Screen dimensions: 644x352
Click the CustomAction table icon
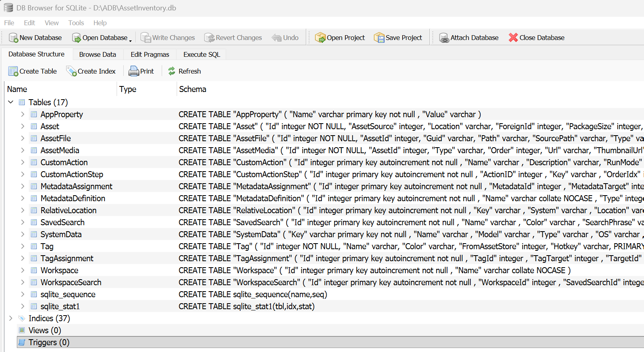34,162
